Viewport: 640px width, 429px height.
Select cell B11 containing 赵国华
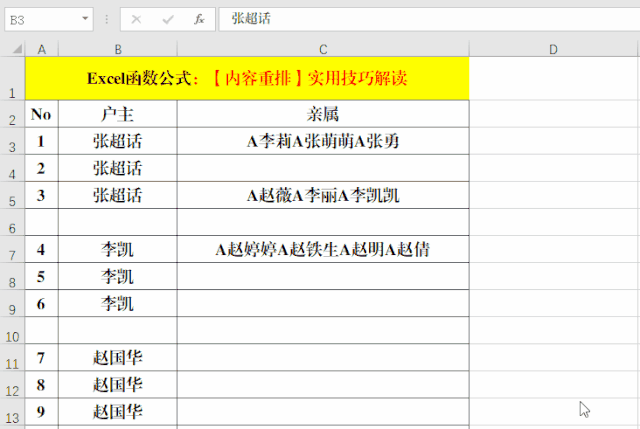[x=118, y=358]
